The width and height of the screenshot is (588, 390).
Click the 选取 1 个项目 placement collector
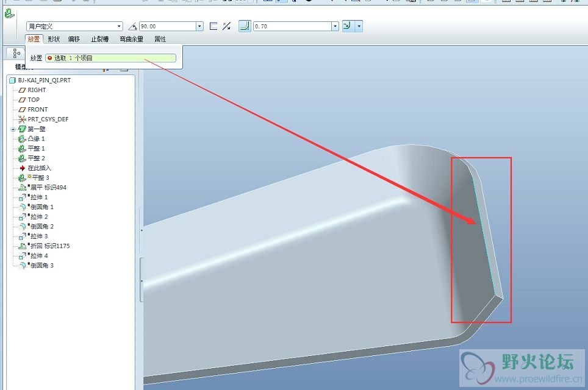click(x=110, y=58)
